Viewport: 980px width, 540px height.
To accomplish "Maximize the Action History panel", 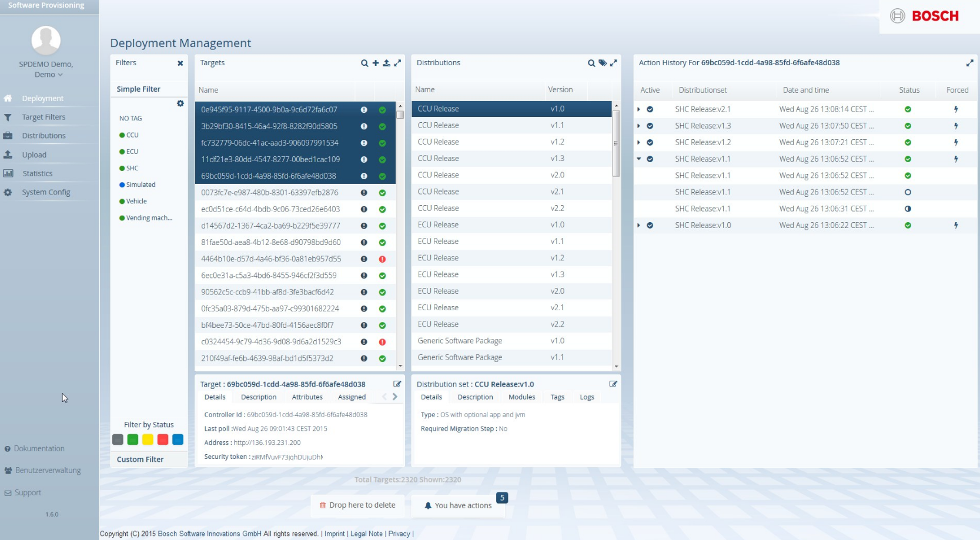I will pyautogui.click(x=969, y=63).
